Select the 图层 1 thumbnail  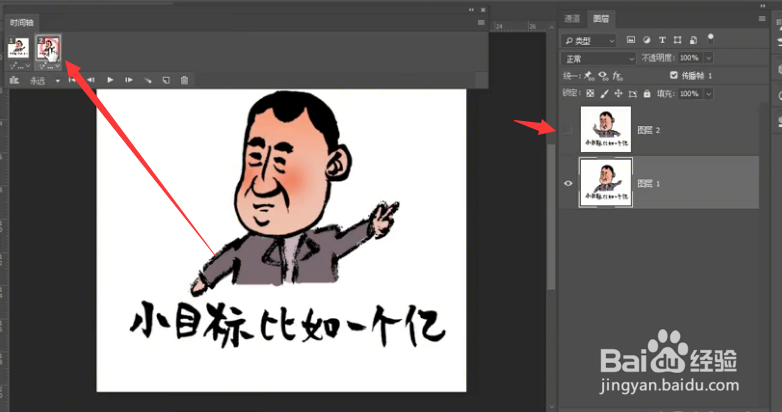pyautogui.click(x=606, y=183)
